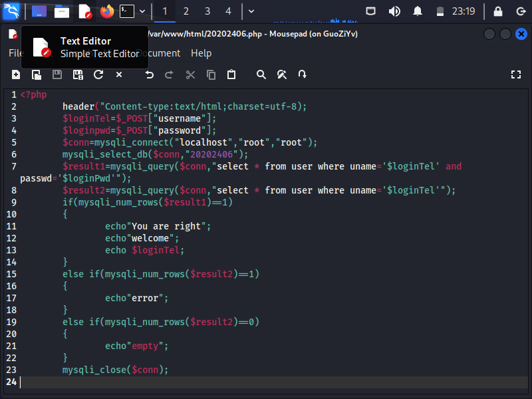This screenshot has height=399, width=532.
Task: Click the Go To line icon
Action: (x=303, y=74)
